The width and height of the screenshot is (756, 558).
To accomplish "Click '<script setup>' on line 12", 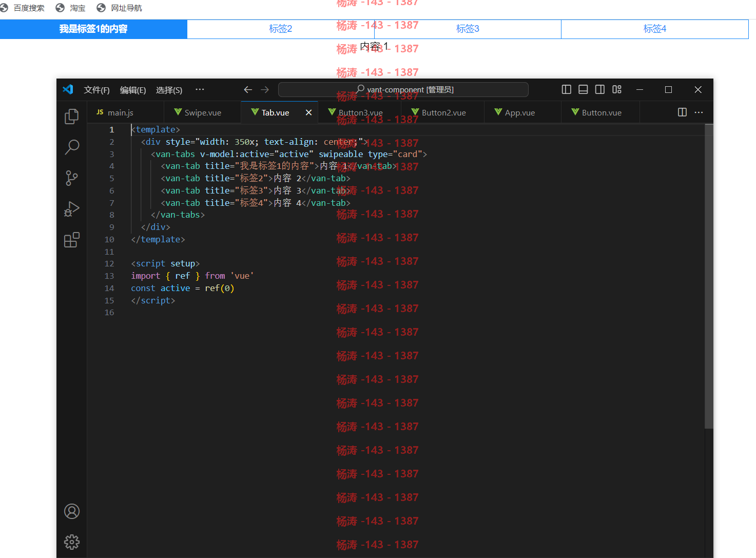I will tap(165, 263).
